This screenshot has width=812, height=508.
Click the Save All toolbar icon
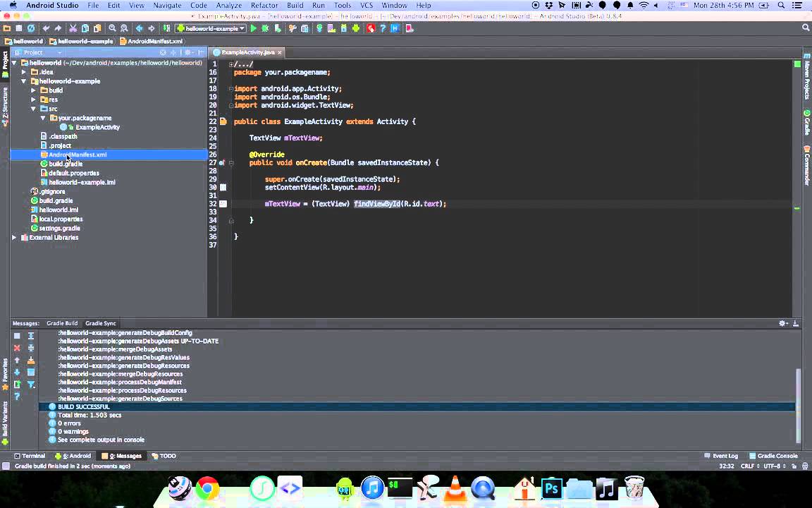coord(18,28)
